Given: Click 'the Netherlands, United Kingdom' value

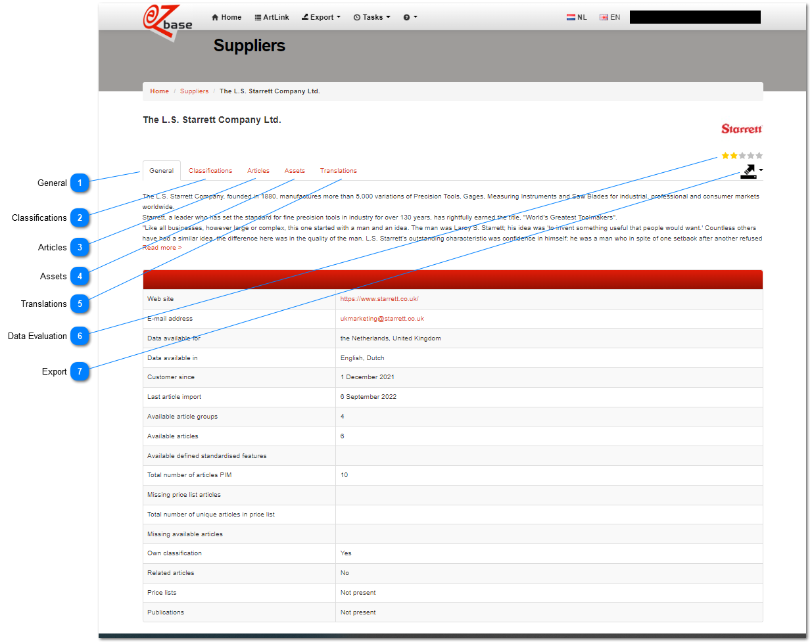Looking at the screenshot, I should click(391, 338).
